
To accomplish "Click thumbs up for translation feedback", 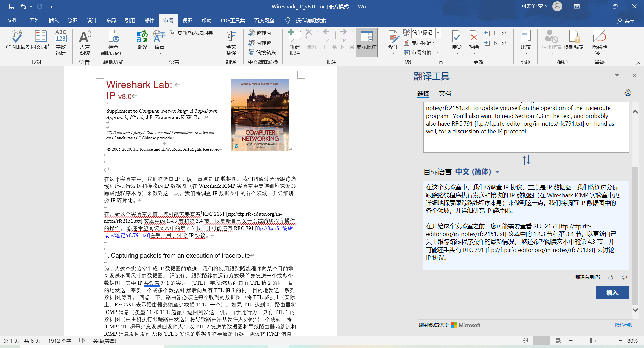I will coord(610,277).
